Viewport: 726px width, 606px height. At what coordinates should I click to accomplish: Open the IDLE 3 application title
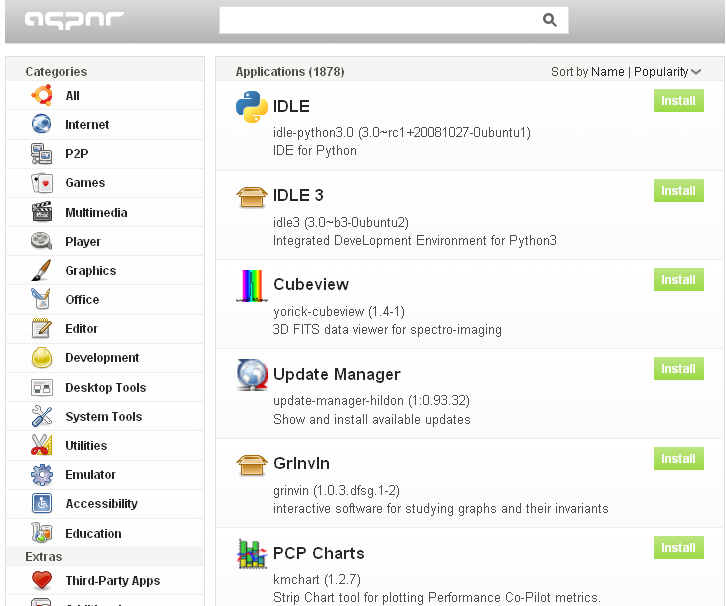click(298, 195)
